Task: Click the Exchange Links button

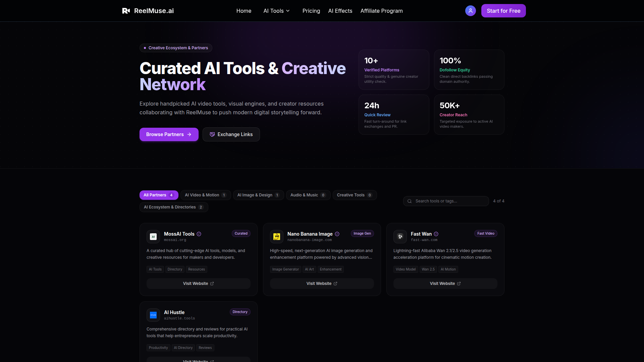Action: [x=231, y=134]
